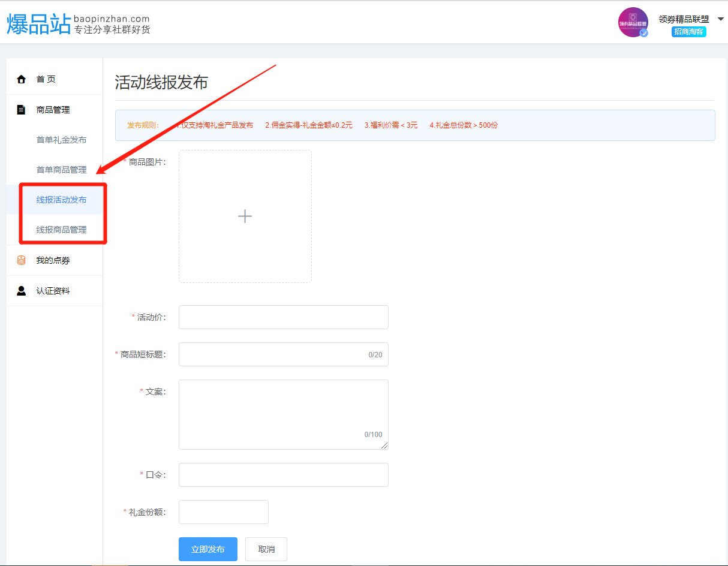Image resolution: width=728 pixels, height=566 pixels.
Task: Click the home icon in sidebar
Action: pos(22,79)
